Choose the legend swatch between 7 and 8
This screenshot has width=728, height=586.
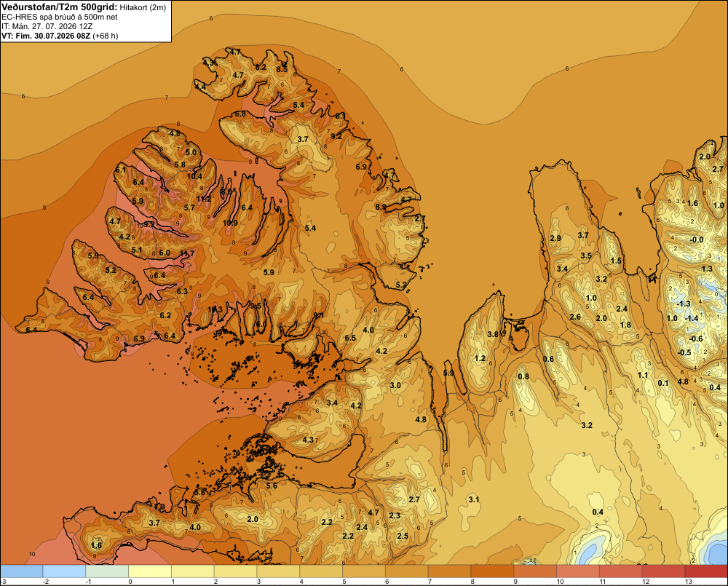point(449,571)
